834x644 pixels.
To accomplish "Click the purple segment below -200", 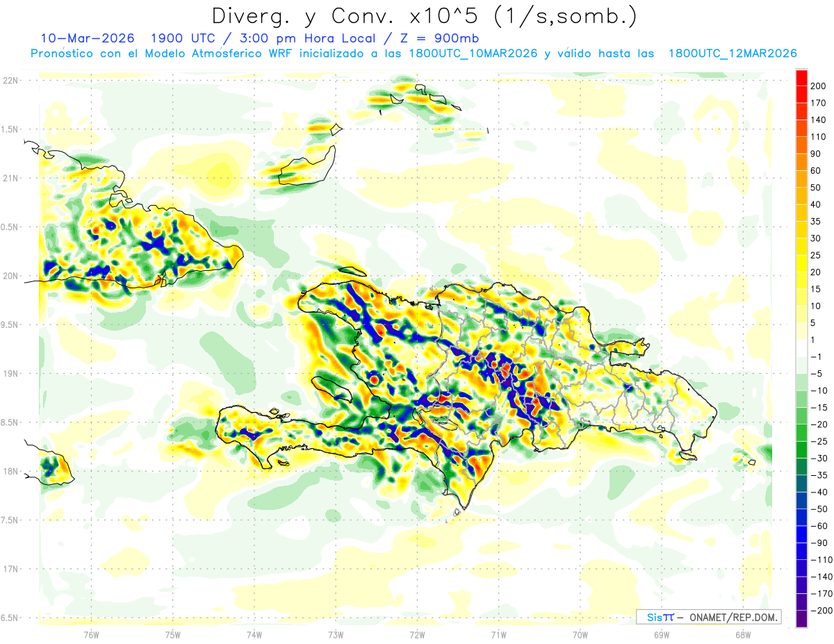I will (x=801, y=619).
